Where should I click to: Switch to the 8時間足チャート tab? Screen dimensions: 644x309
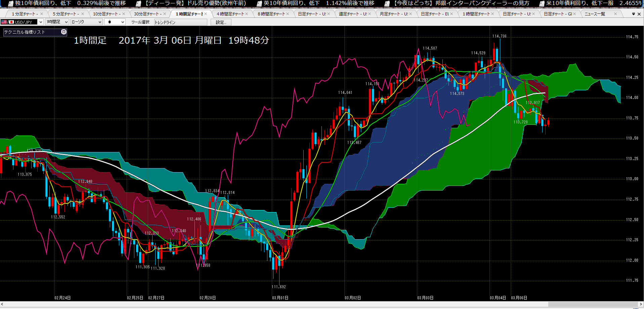click(x=271, y=14)
